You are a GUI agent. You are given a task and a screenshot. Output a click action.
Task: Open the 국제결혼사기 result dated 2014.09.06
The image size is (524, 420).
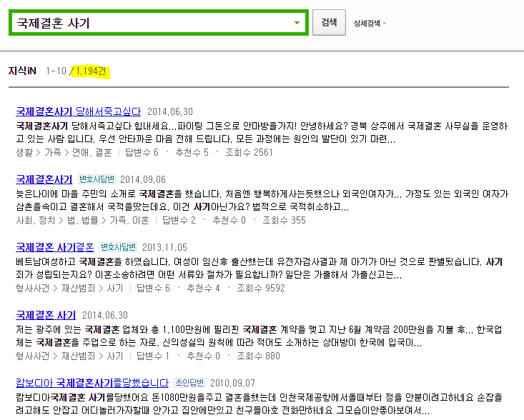click(x=44, y=179)
